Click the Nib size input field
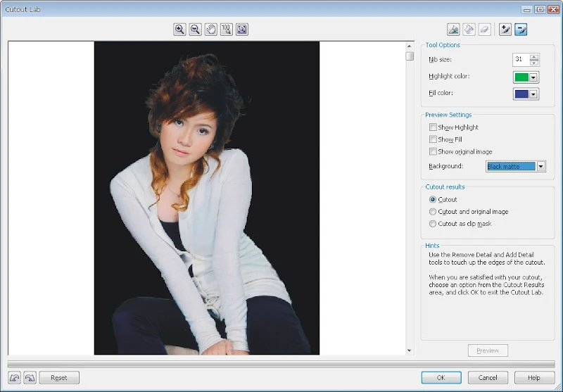The width and height of the screenshot is (563, 392). coord(521,60)
